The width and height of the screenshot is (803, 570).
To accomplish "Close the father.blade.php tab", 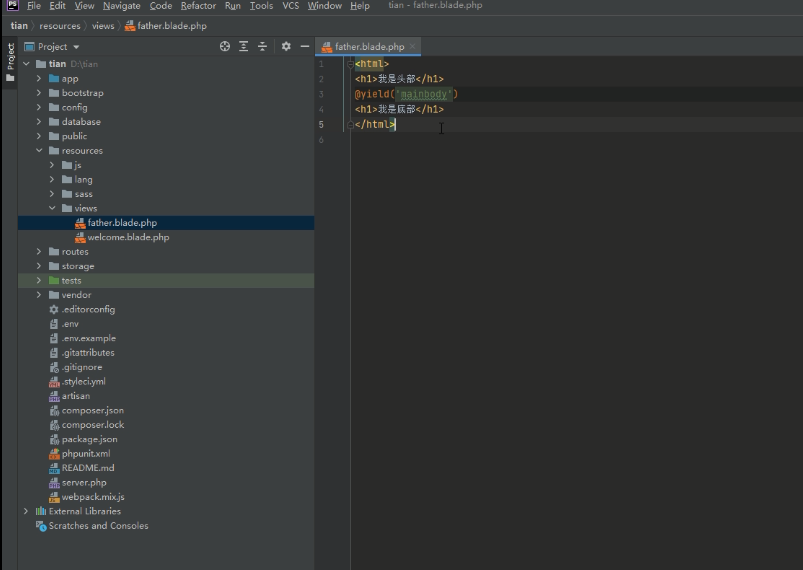I will tap(413, 46).
